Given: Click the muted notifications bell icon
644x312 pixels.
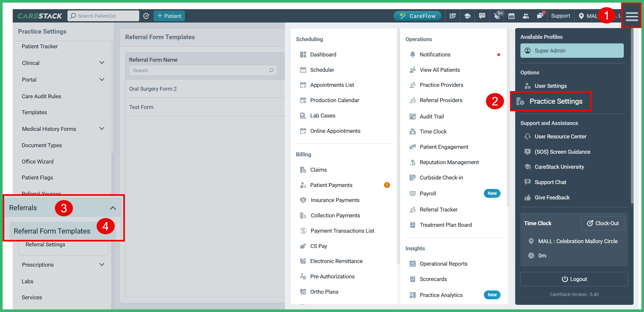Looking at the screenshot, I should pos(497,16).
